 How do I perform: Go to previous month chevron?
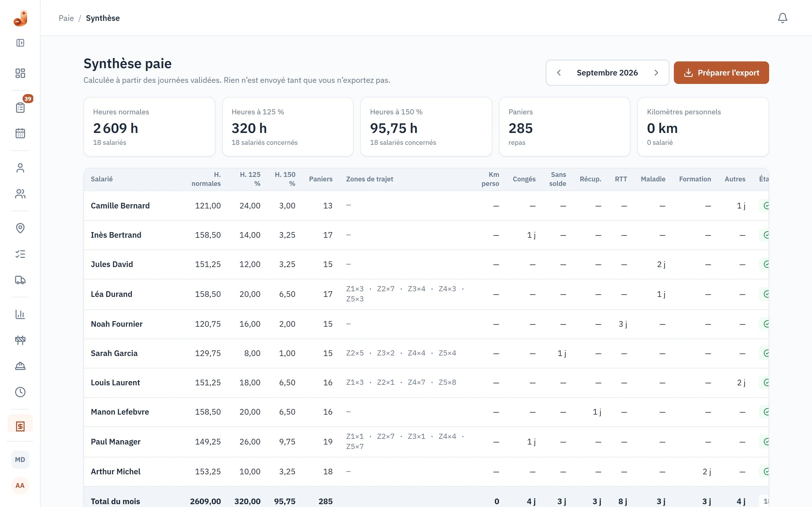[x=559, y=73]
